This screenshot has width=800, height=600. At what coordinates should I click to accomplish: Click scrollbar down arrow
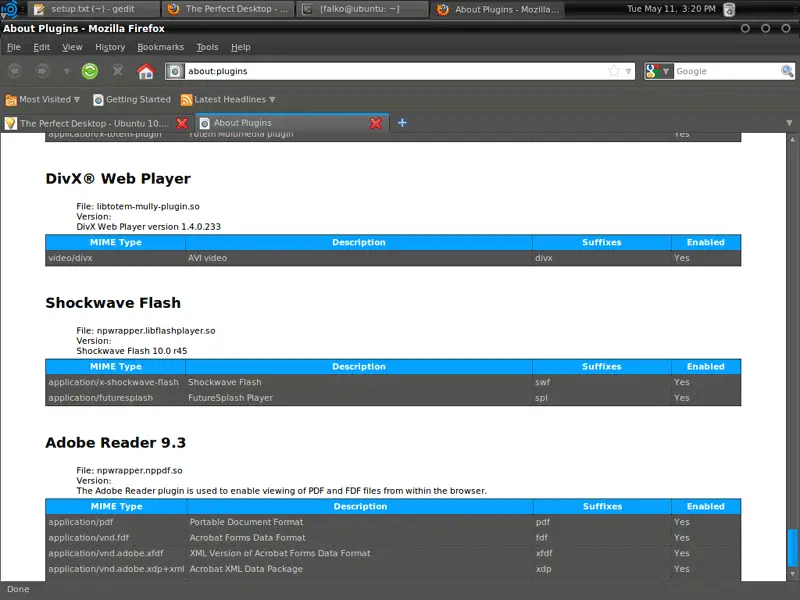[x=792, y=574]
